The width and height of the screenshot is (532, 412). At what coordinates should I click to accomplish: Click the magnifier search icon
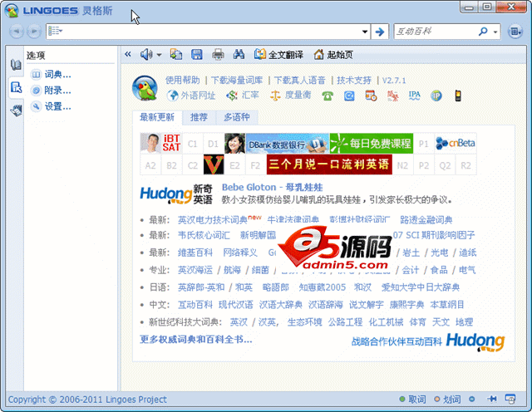(483, 32)
